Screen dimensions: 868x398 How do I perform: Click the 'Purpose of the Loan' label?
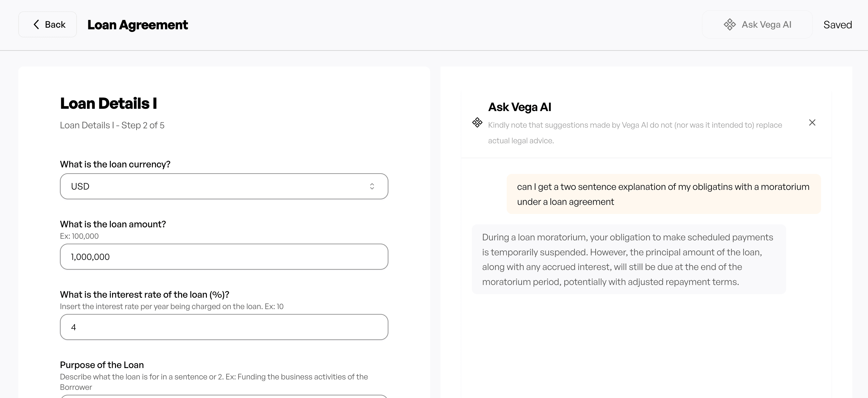(x=102, y=365)
